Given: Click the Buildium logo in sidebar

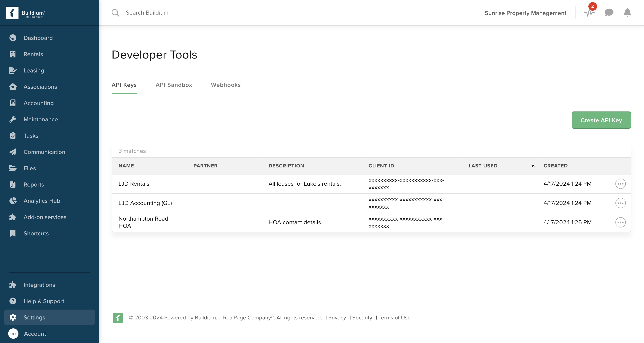Looking at the screenshot, I should [x=26, y=13].
